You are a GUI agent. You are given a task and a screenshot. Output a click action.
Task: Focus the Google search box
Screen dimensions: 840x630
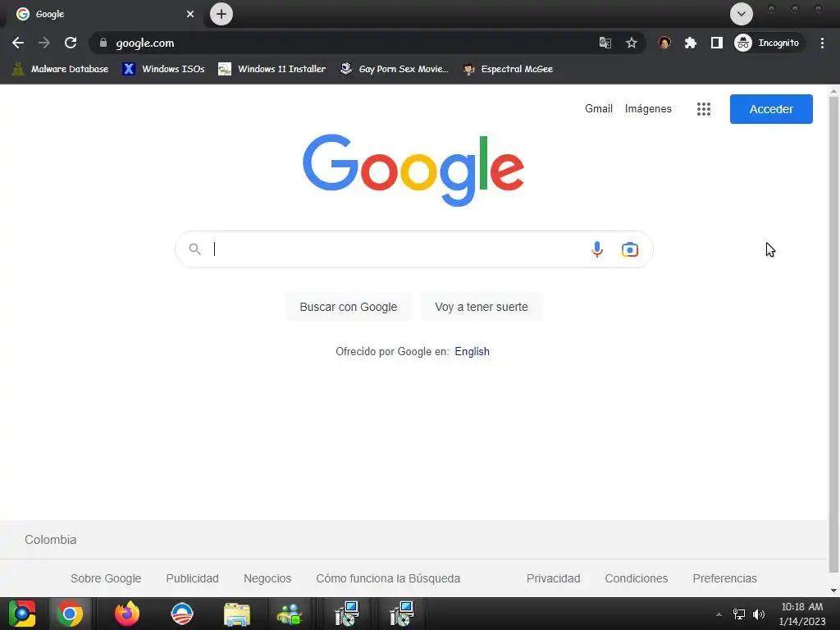[413, 249]
